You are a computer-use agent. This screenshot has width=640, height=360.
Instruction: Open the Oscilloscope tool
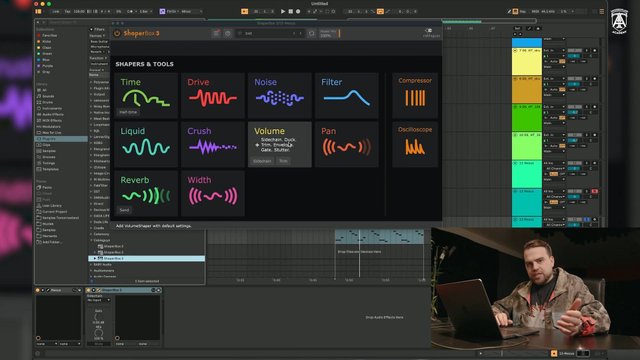click(x=415, y=144)
